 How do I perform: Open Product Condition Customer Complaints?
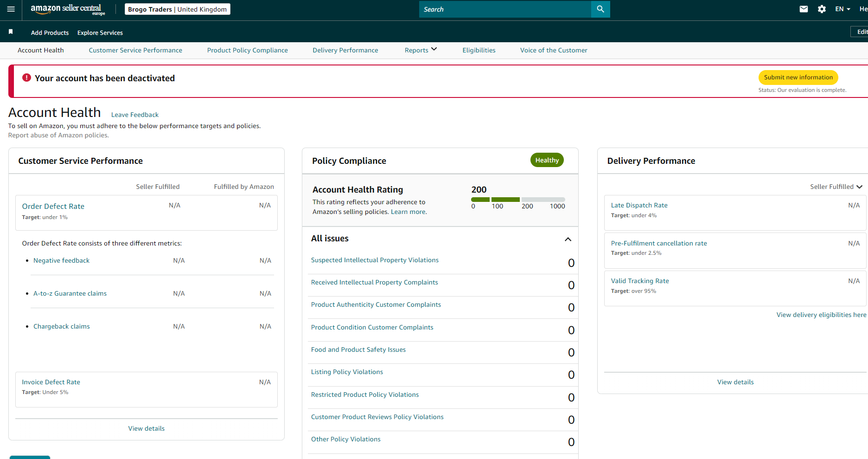tap(372, 327)
